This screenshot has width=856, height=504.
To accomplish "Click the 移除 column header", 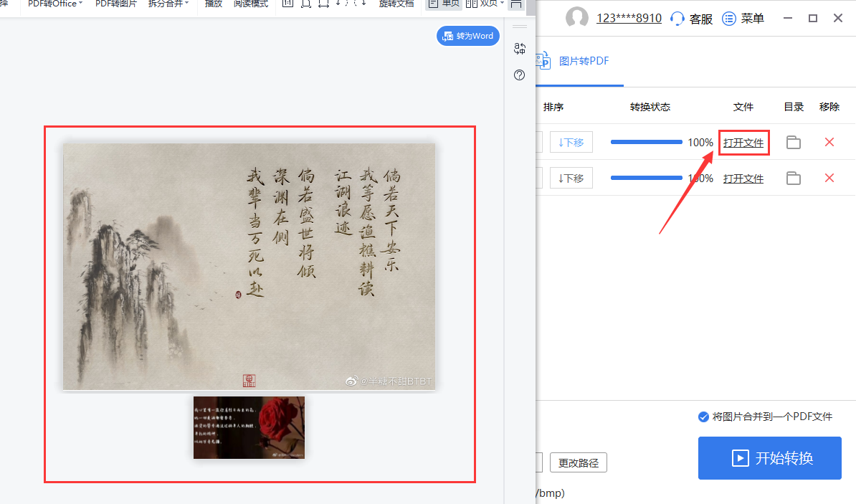I will [829, 107].
